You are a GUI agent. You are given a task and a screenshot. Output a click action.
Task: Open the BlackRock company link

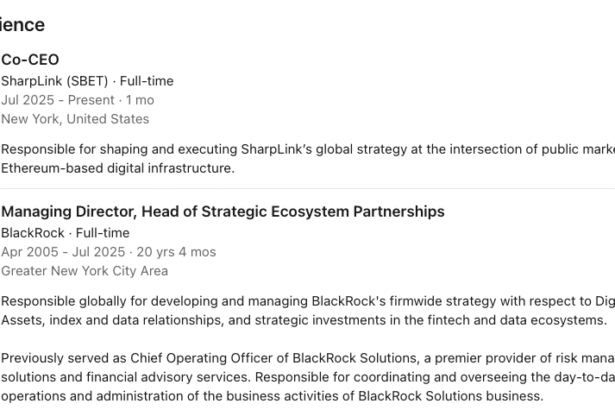pos(30,233)
